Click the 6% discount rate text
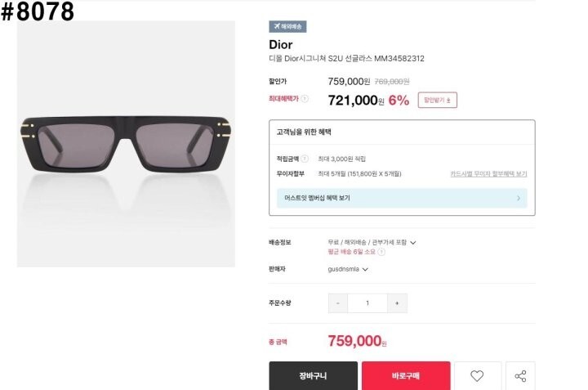 click(x=399, y=101)
